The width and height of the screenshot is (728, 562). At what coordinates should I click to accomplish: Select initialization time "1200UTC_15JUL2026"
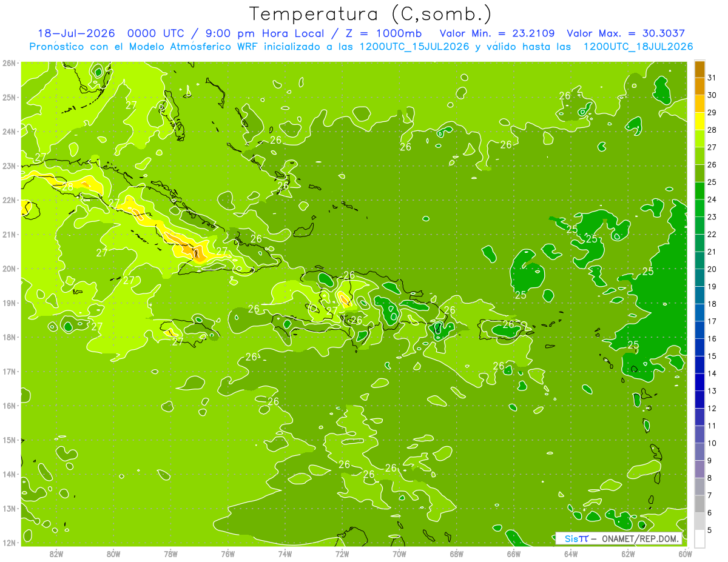(414, 47)
